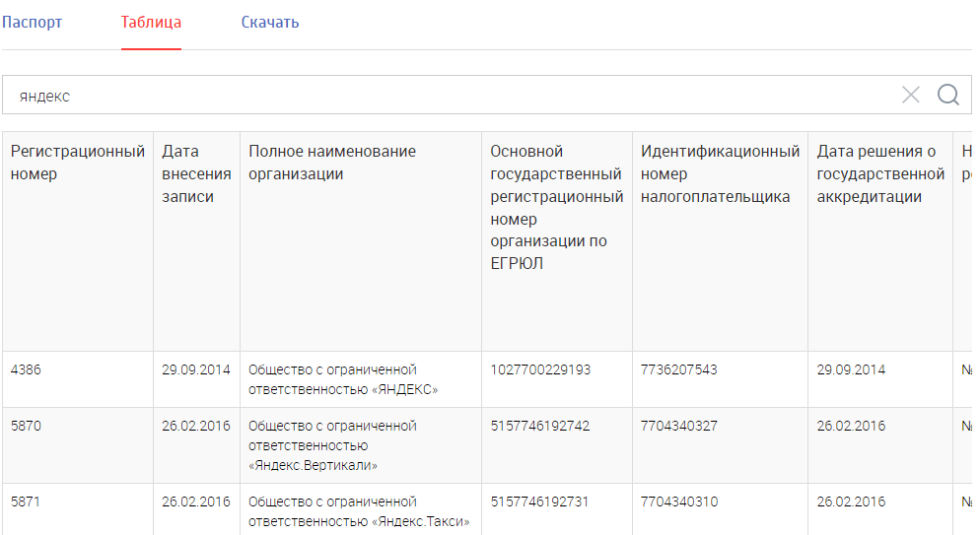Select the Таблица tab
This screenshot has width=980, height=535.
151,23
